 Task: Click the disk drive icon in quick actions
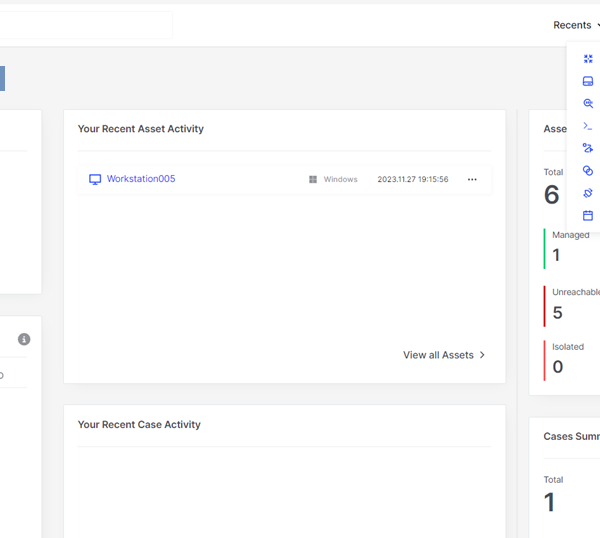tap(588, 81)
